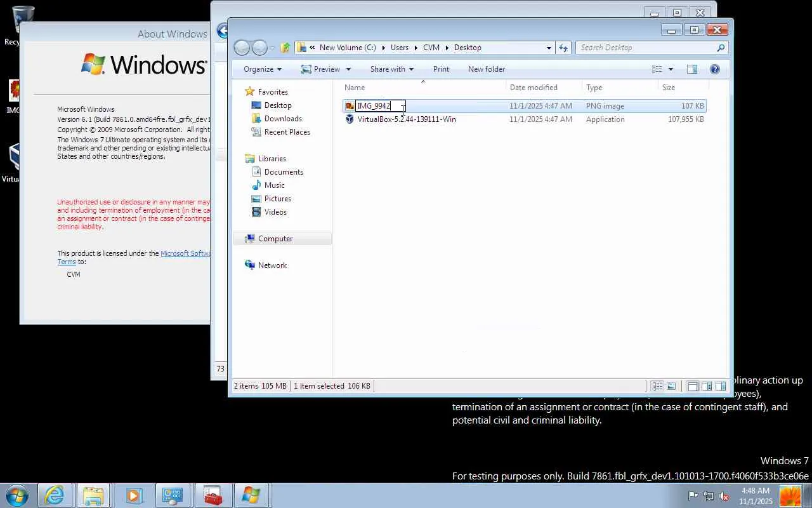This screenshot has width=812, height=508.
Task: Refresh the Desktop folder view
Action: [x=563, y=48]
